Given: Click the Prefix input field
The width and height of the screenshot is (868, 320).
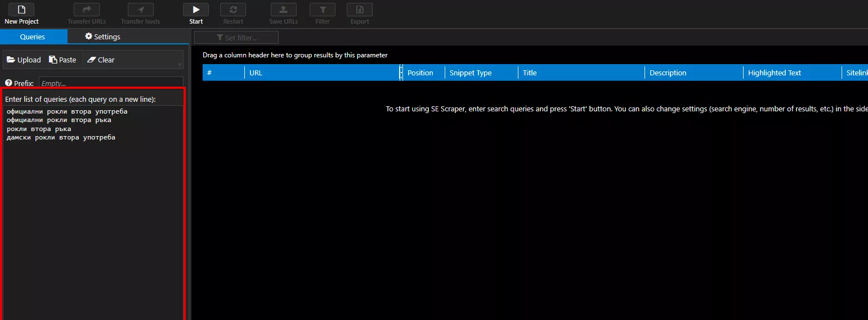Looking at the screenshot, I should tap(111, 83).
